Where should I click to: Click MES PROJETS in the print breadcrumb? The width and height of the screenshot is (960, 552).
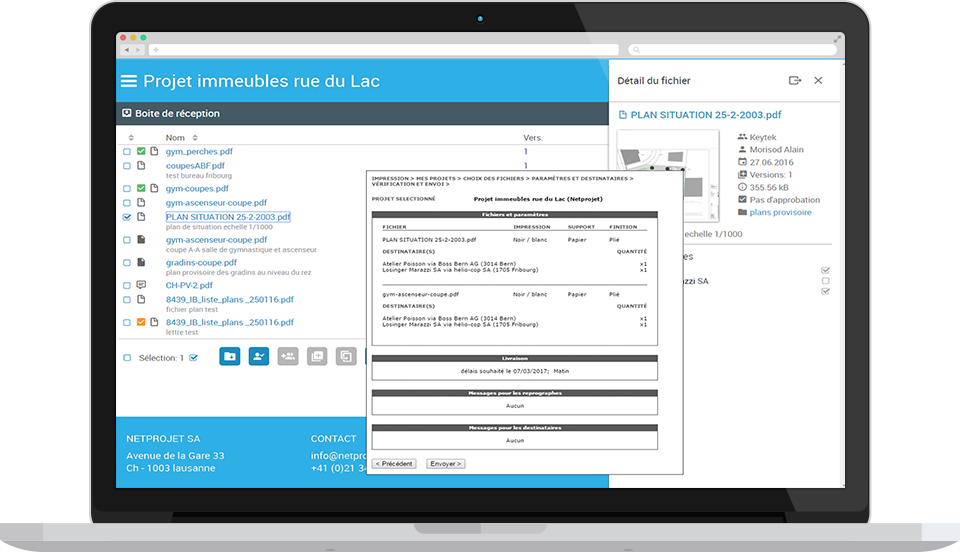tap(435, 178)
